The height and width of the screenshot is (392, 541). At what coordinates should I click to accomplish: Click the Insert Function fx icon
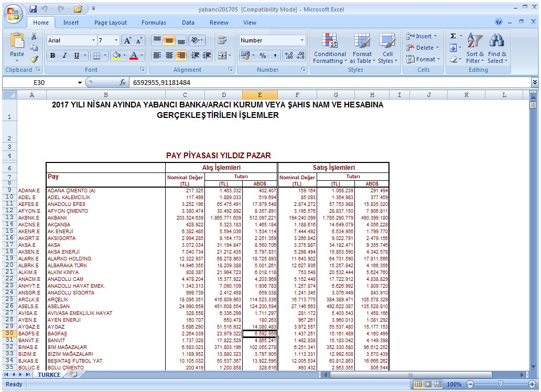(123, 82)
